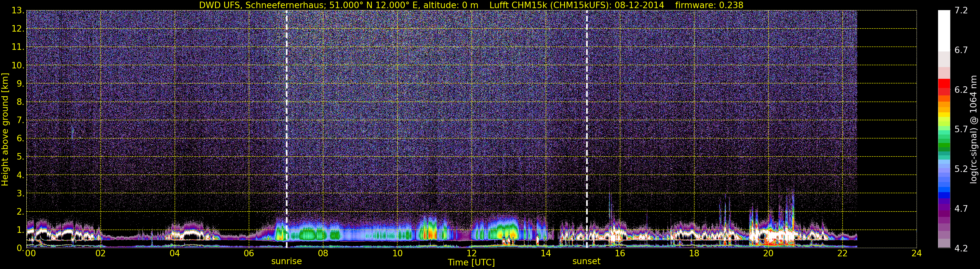This screenshot has height=269, width=980.
Task: Click the white dashed sunrise marker line
Action: click(287, 129)
